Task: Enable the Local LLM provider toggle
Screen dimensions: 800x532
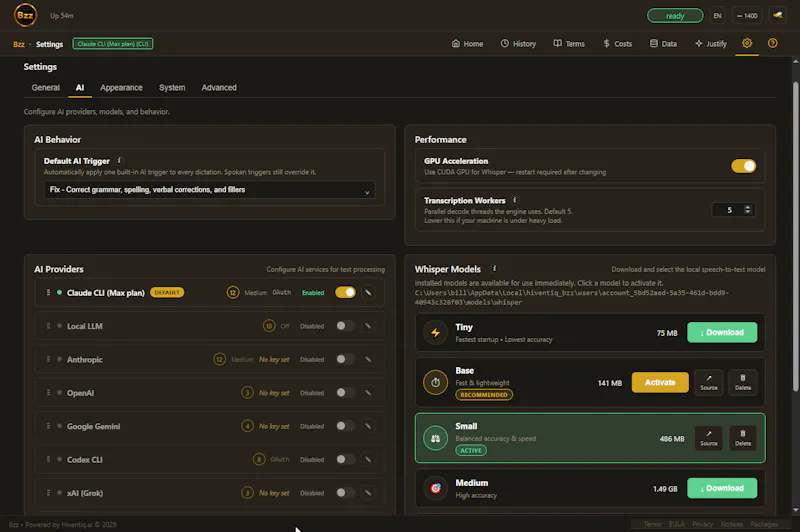Action: coord(345,326)
